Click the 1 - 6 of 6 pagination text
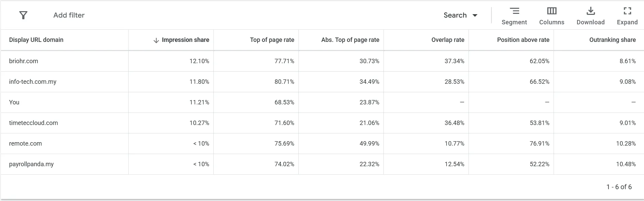Viewport: 644px width, 201px height. pyautogui.click(x=619, y=186)
